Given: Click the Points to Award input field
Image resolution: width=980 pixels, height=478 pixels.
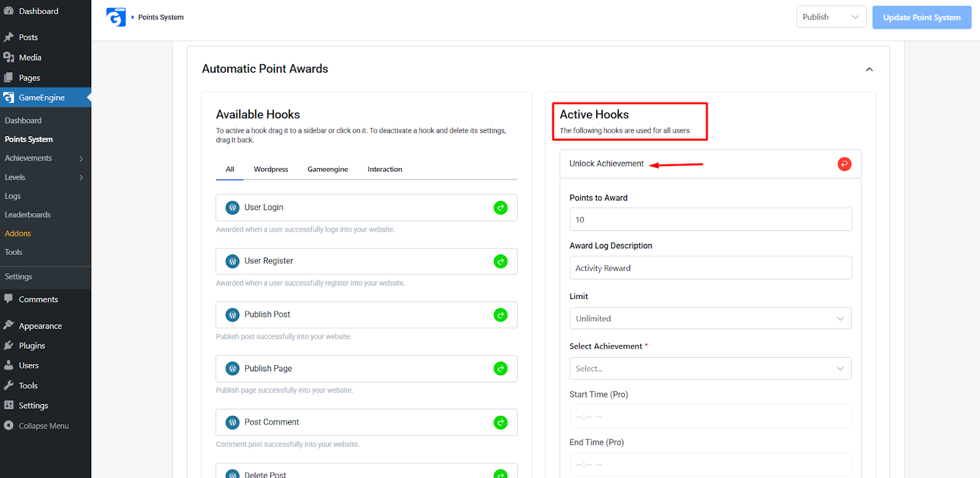Looking at the screenshot, I should coord(710,219).
